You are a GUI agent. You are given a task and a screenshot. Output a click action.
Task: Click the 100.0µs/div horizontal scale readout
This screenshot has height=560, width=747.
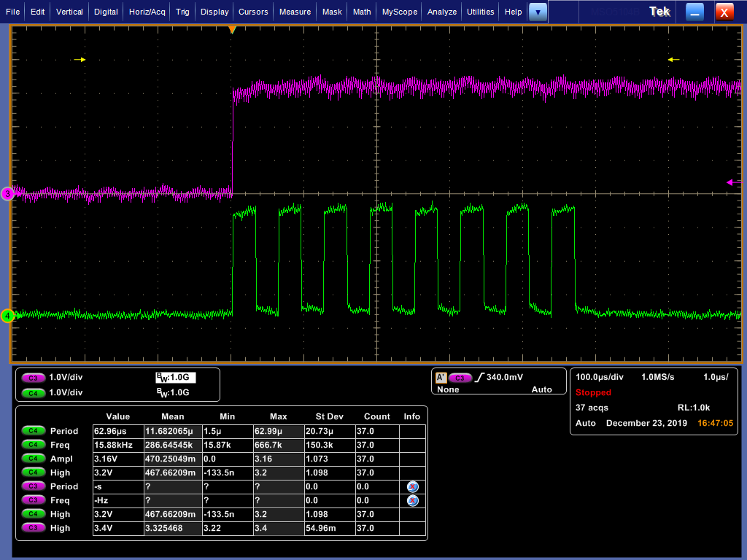click(600, 377)
